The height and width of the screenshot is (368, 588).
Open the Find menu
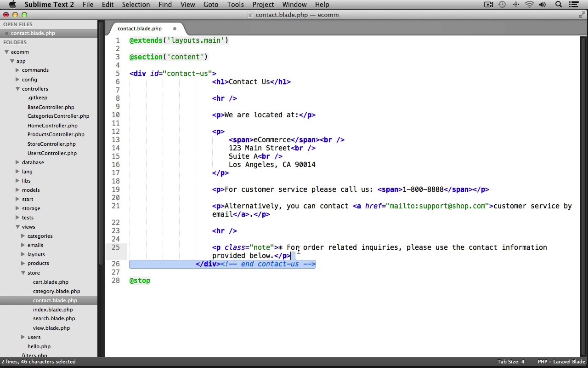(x=165, y=5)
